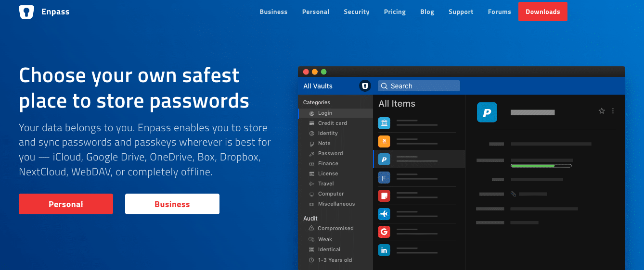Click the grid icon beside Identical
The height and width of the screenshot is (270, 644).
pos(311,249)
